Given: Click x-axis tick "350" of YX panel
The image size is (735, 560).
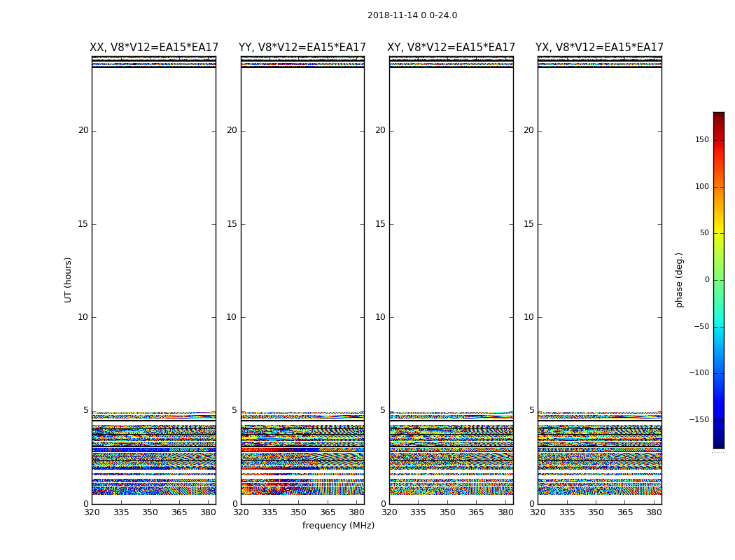Looking at the screenshot, I should pos(596,512).
